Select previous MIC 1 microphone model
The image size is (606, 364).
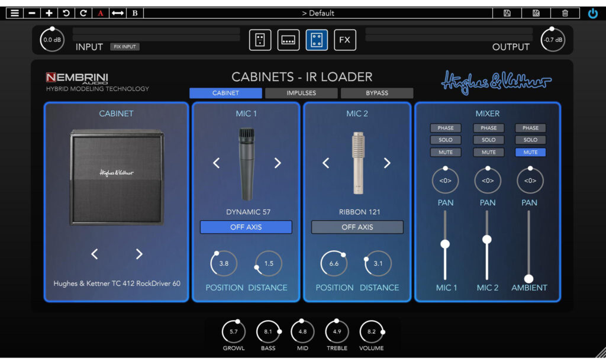tap(217, 163)
